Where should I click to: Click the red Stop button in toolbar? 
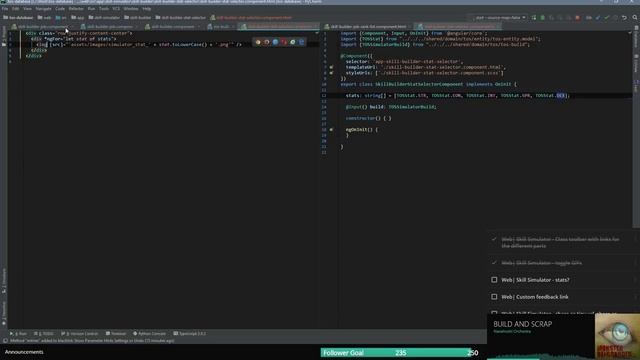(x=577, y=18)
